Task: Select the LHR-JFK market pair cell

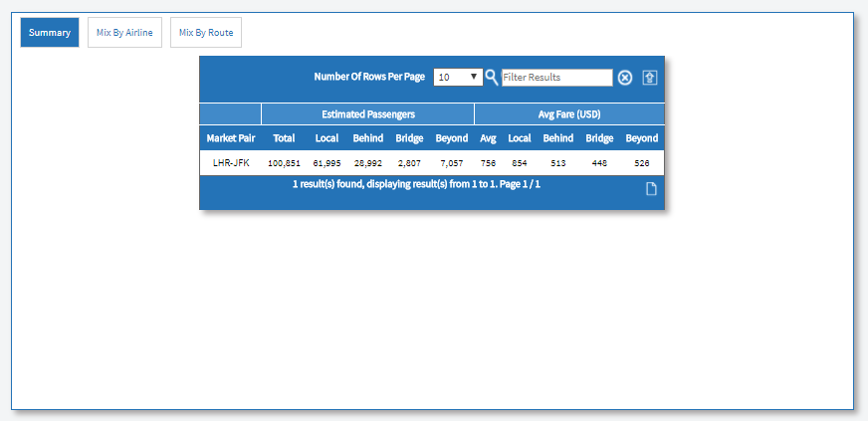Action: (x=231, y=163)
